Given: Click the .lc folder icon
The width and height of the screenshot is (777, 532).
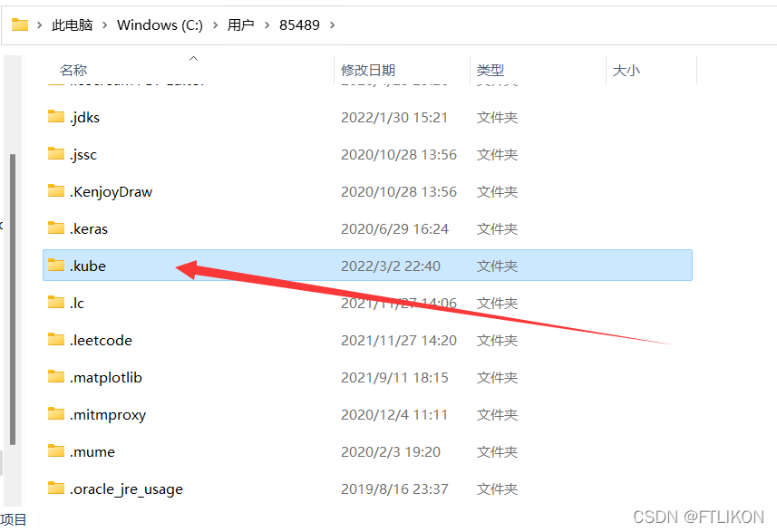Looking at the screenshot, I should [56, 302].
